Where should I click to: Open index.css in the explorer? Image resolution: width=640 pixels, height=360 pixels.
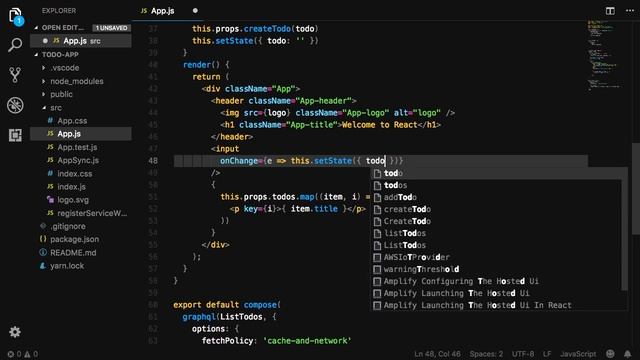81,173
